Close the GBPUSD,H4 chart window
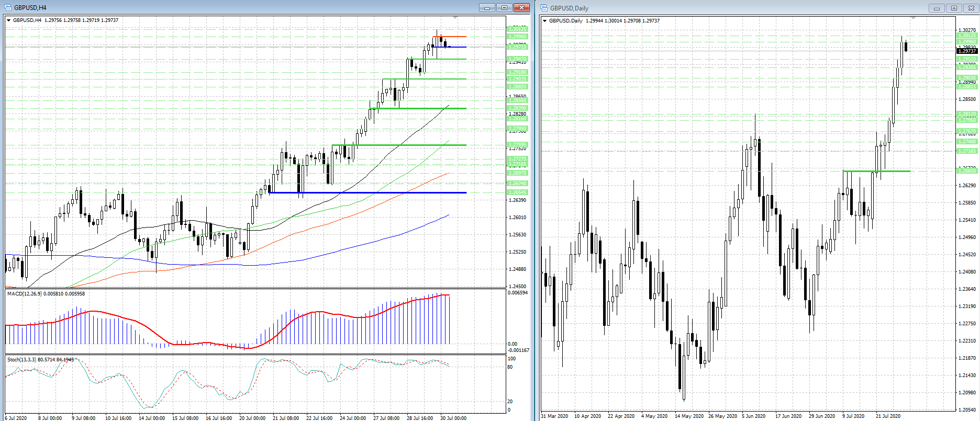980x421 pixels. point(521,7)
